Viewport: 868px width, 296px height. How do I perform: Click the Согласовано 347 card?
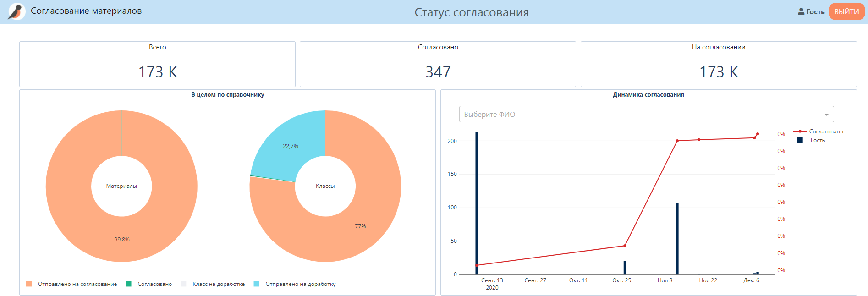pyautogui.click(x=438, y=64)
